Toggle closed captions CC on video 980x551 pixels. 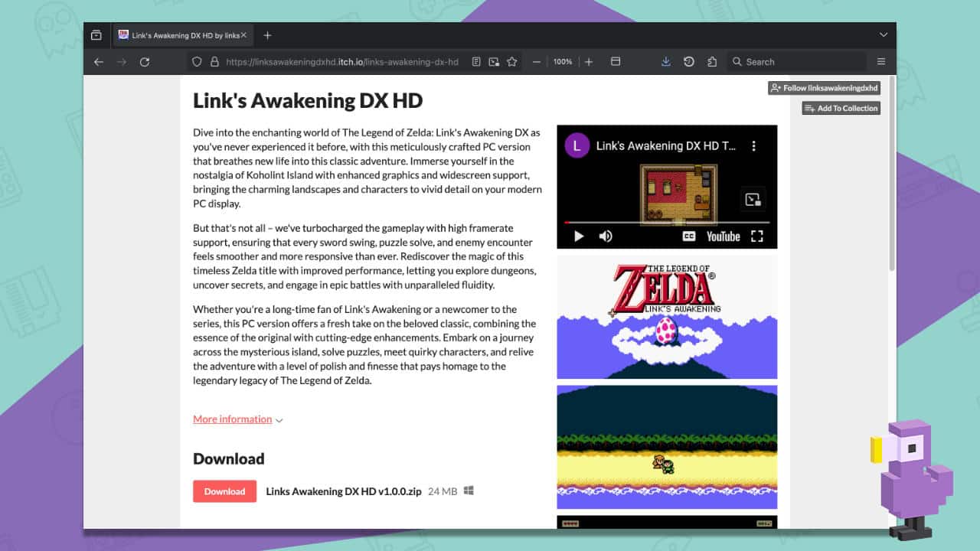click(x=689, y=236)
